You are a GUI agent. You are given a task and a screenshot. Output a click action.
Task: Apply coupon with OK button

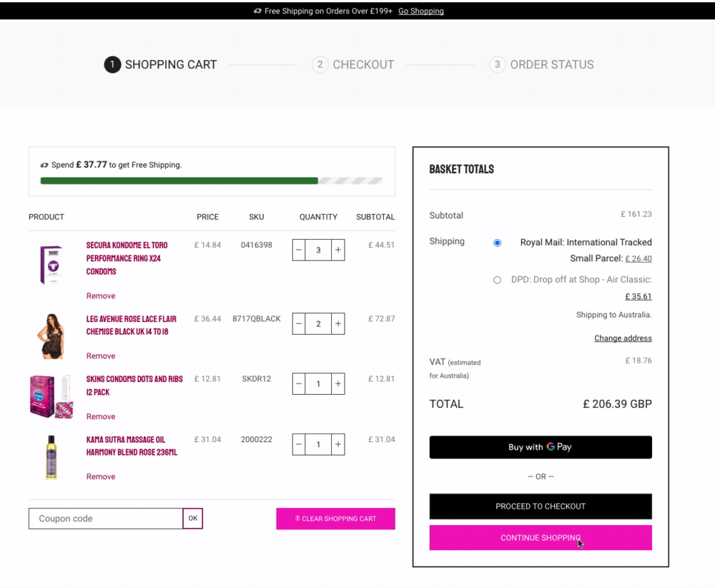click(193, 519)
